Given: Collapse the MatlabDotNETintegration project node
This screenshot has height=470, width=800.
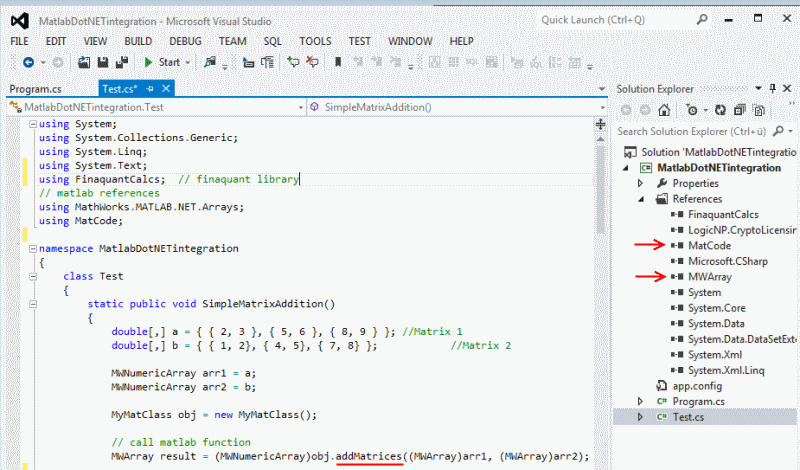Looking at the screenshot, I should click(x=626, y=168).
